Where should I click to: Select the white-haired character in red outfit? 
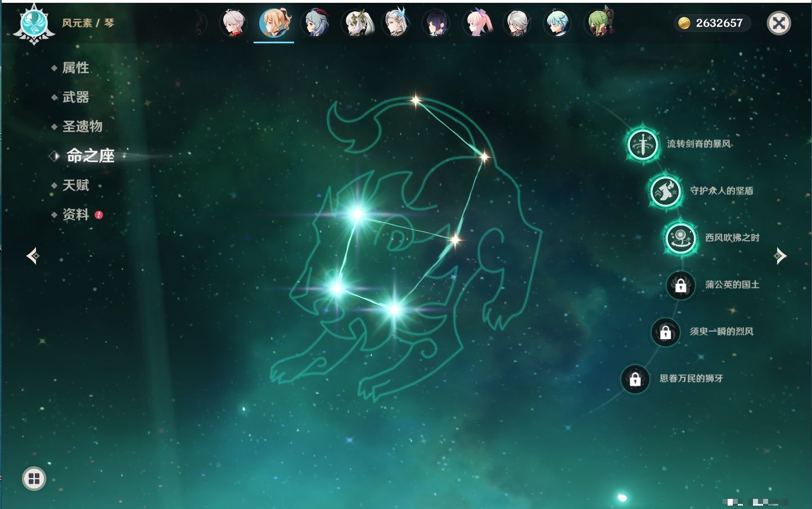pyautogui.click(x=233, y=23)
